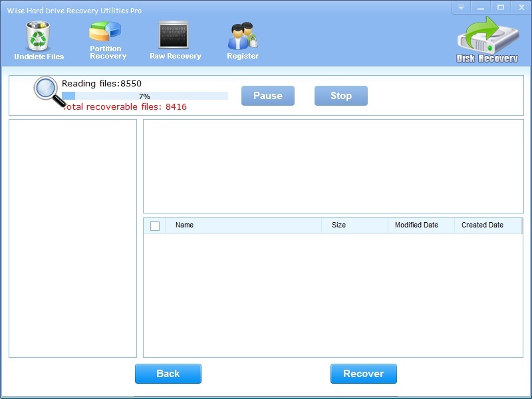Click the 'Total recoverable files: 8416' text

[124, 106]
